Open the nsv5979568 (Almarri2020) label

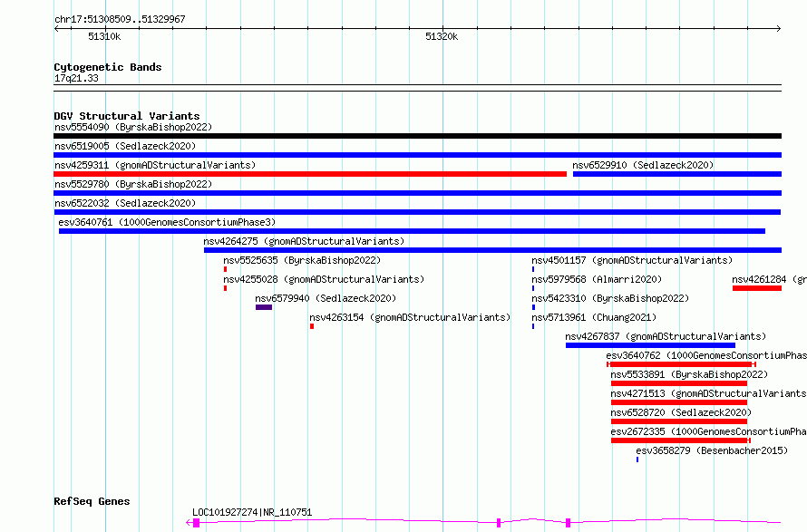(597, 279)
